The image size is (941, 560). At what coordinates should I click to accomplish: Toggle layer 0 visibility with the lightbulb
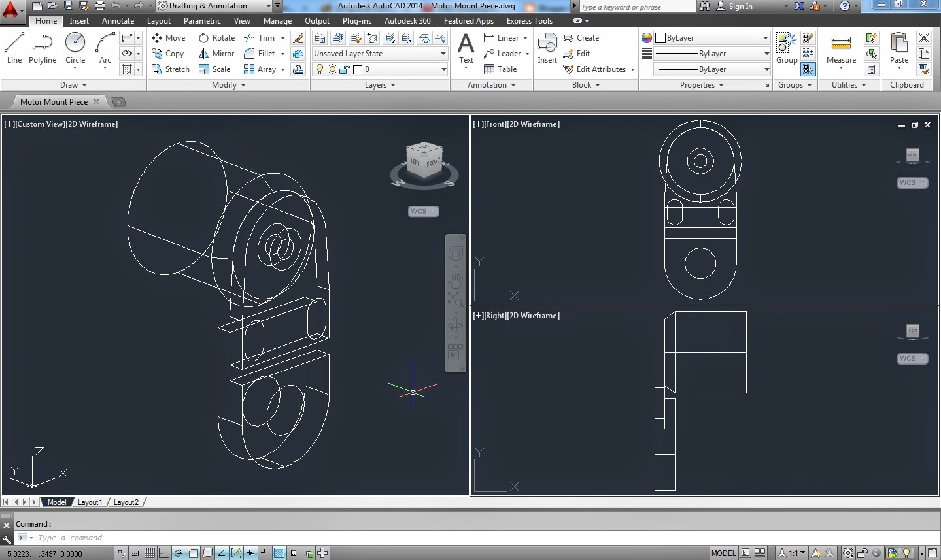(320, 69)
